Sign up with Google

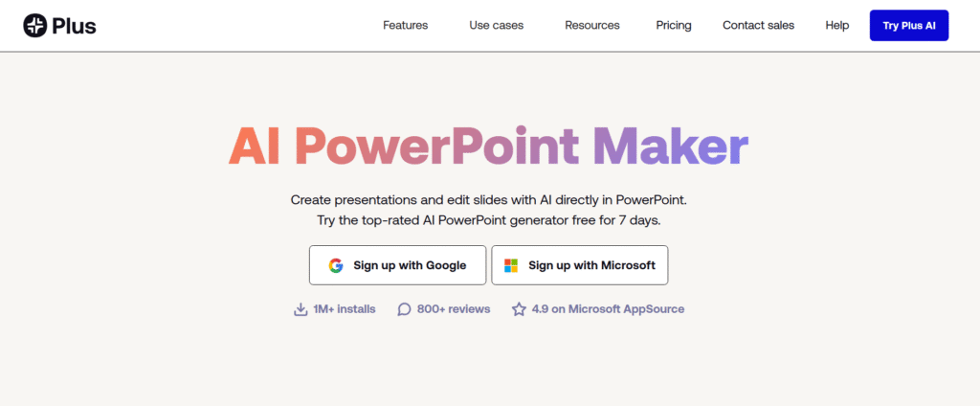[397, 265]
